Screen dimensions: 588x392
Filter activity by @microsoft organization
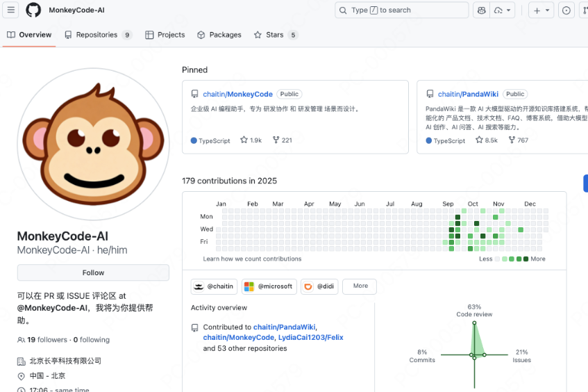[x=269, y=286]
